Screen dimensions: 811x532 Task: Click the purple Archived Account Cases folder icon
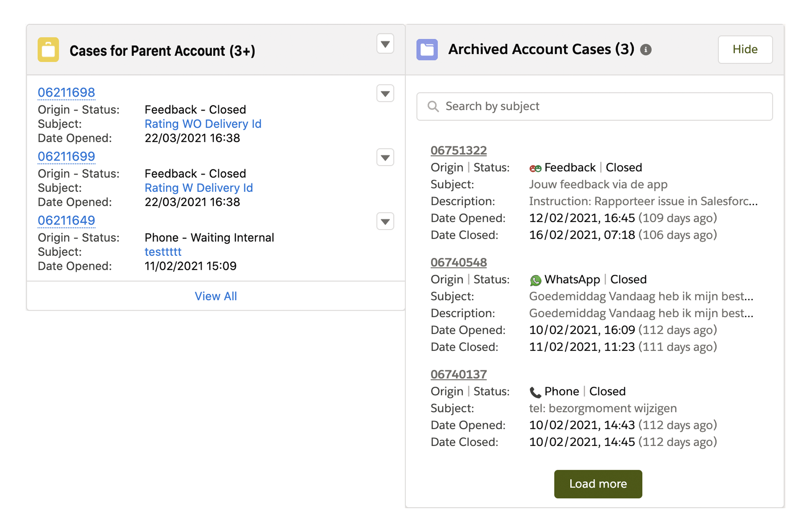pyautogui.click(x=427, y=50)
